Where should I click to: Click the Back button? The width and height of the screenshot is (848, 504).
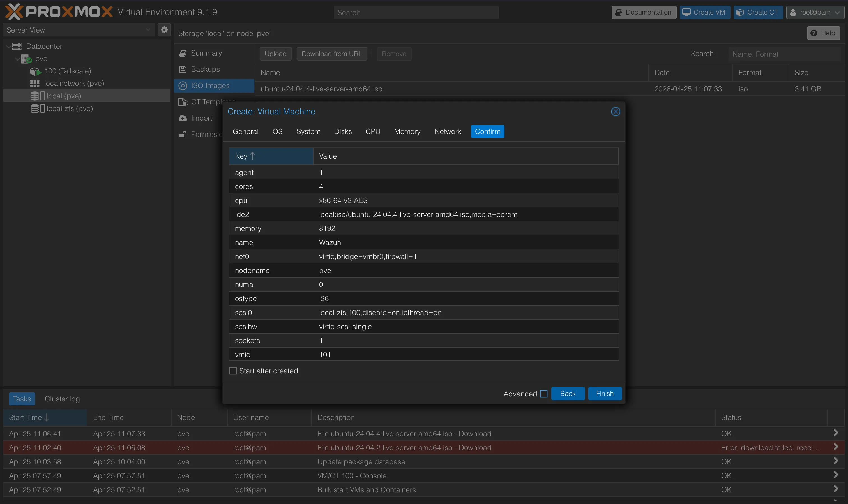coord(568,394)
